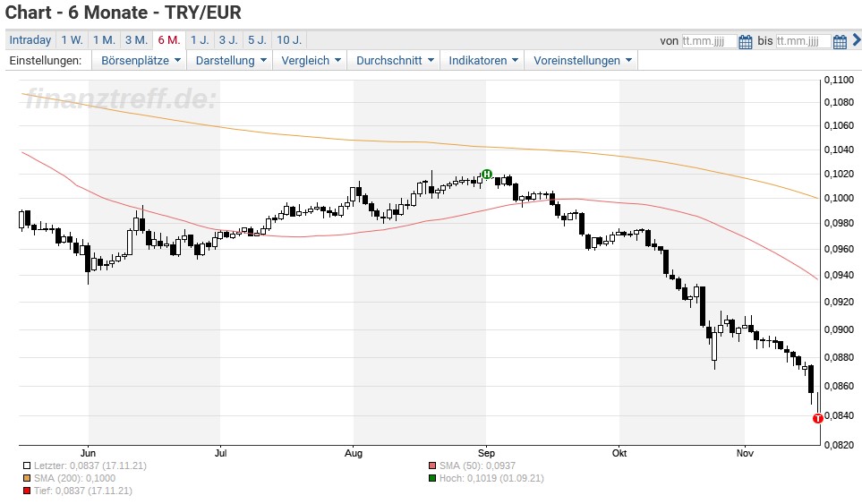Click the 'Chart - 6 Monate - TRY/EUR' heading
Image resolution: width=862 pixels, height=504 pixels.
124,13
